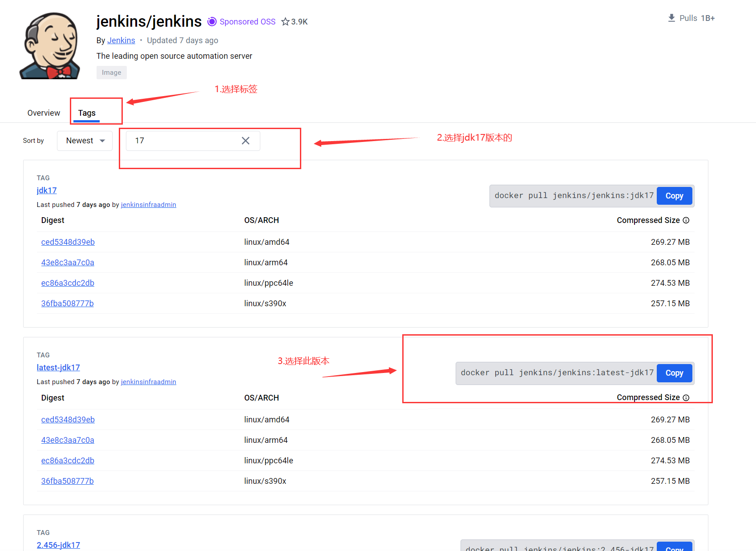
Task: Click info icon beside second Compressed Size
Action: click(686, 398)
